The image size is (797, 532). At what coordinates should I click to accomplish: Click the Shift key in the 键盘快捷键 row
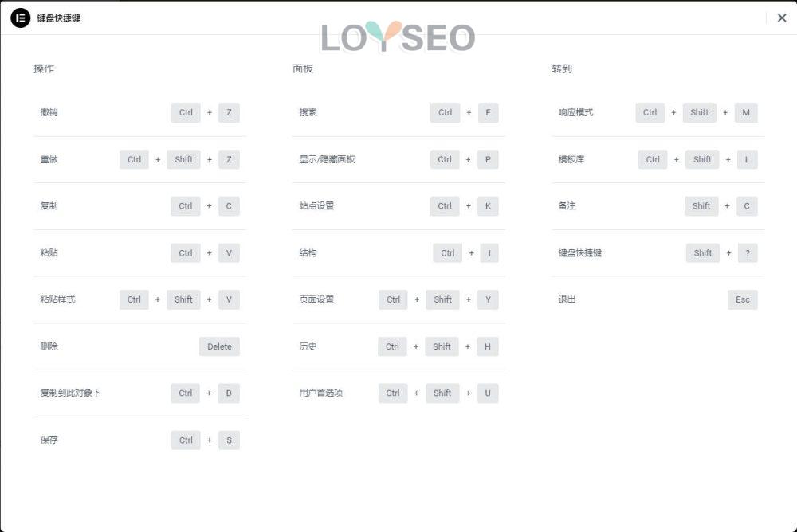(703, 253)
